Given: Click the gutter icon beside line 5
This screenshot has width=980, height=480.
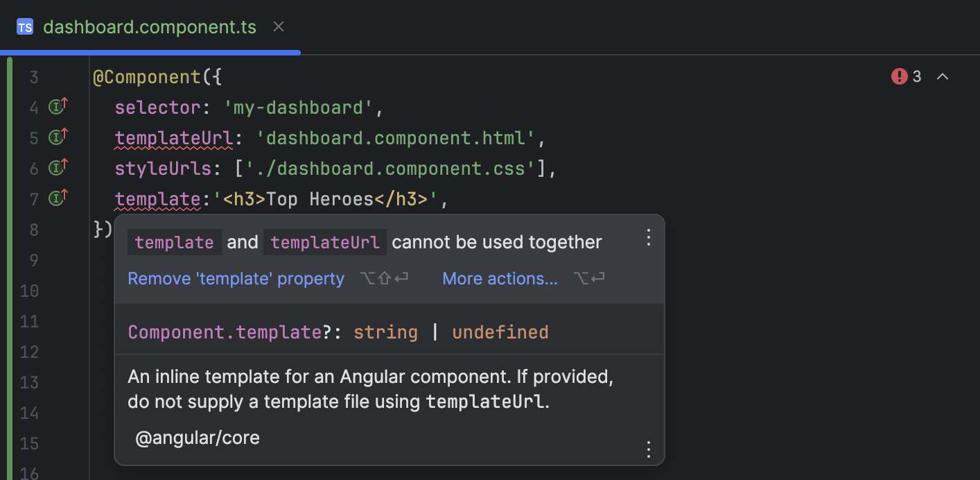Looking at the screenshot, I should tap(56, 136).
